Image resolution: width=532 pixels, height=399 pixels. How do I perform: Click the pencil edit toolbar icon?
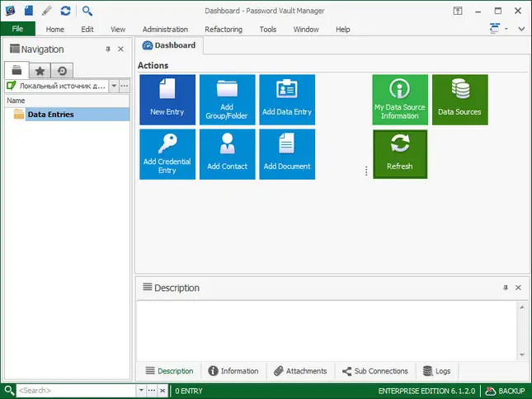click(x=47, y=11)
